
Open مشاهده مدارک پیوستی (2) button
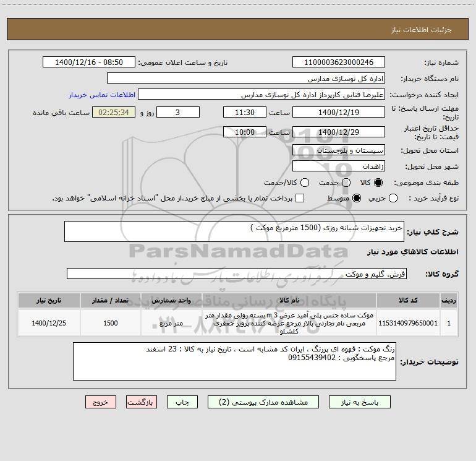[263, 402]
